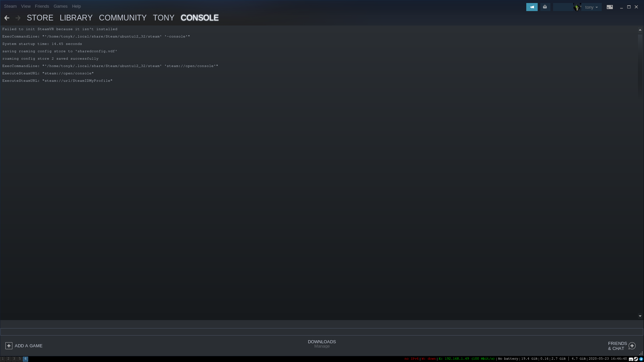This screenshot has height=362, width=644.
Task: Click the Steam notifications icon
Action: coord(544,7)
